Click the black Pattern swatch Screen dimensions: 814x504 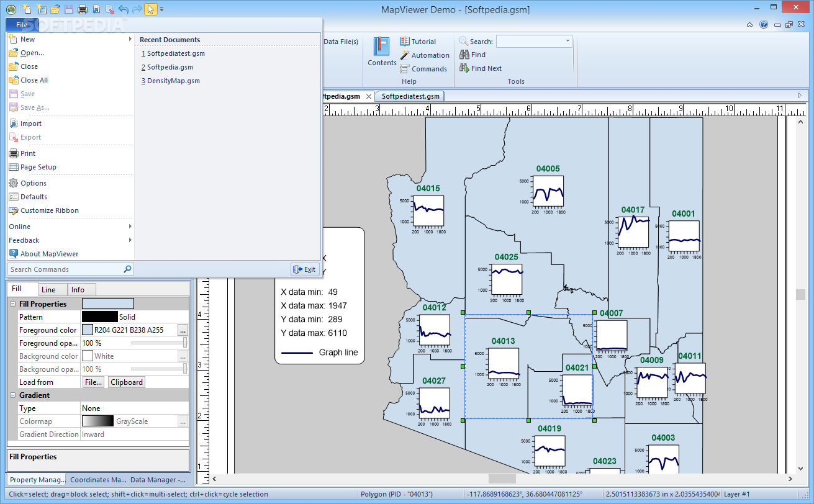(99, 317)
